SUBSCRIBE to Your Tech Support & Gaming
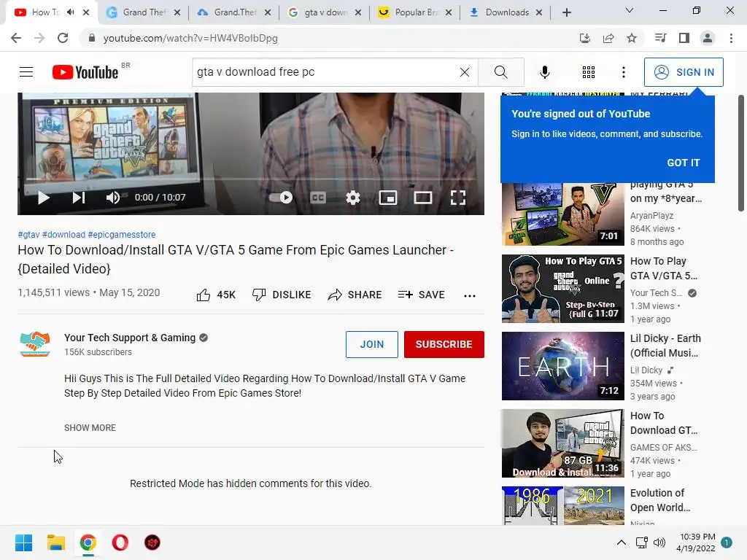 444,344
